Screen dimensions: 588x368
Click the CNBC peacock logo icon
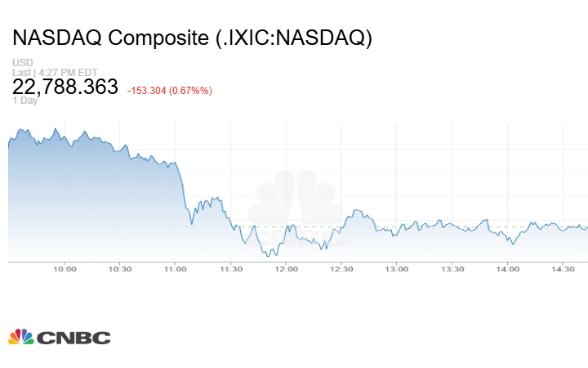21,337
